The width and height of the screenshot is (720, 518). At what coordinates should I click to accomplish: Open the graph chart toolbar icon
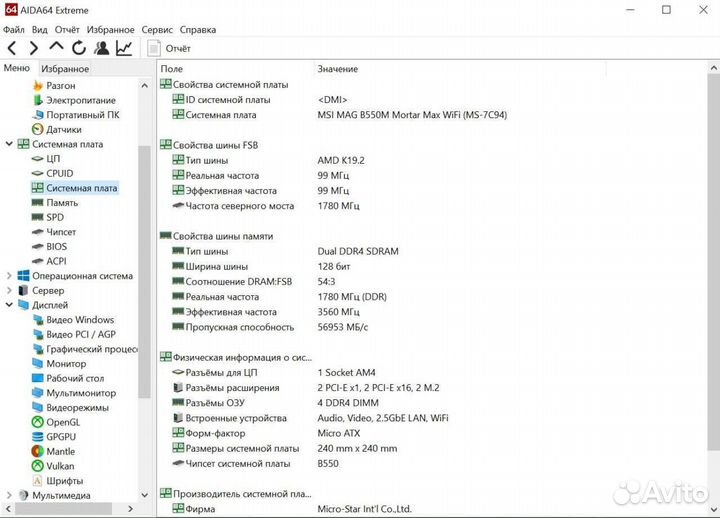[x=124, y=48]
